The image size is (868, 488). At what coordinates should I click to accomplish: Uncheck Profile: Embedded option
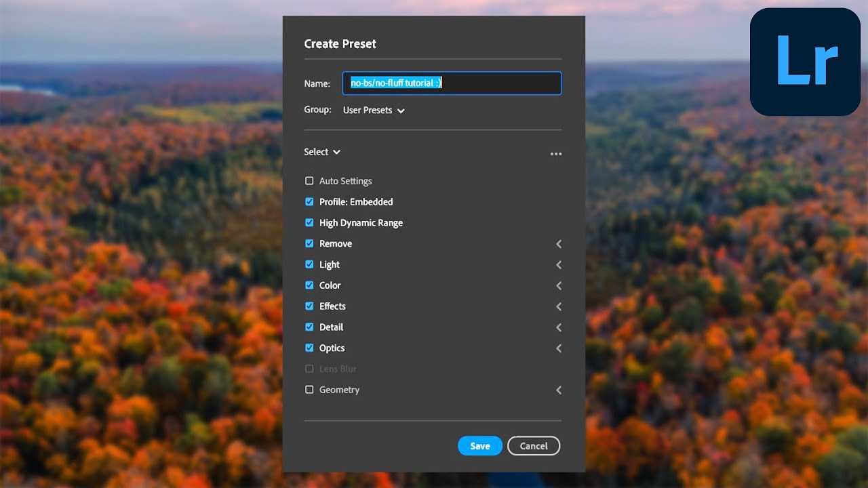pos(309,202)
